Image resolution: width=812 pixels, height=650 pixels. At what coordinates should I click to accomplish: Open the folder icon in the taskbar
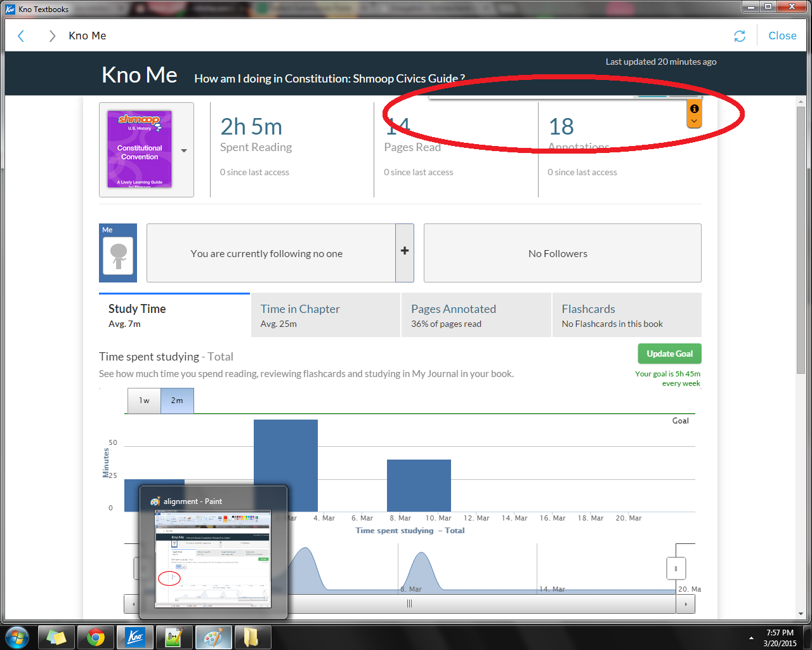click(252, 637)
